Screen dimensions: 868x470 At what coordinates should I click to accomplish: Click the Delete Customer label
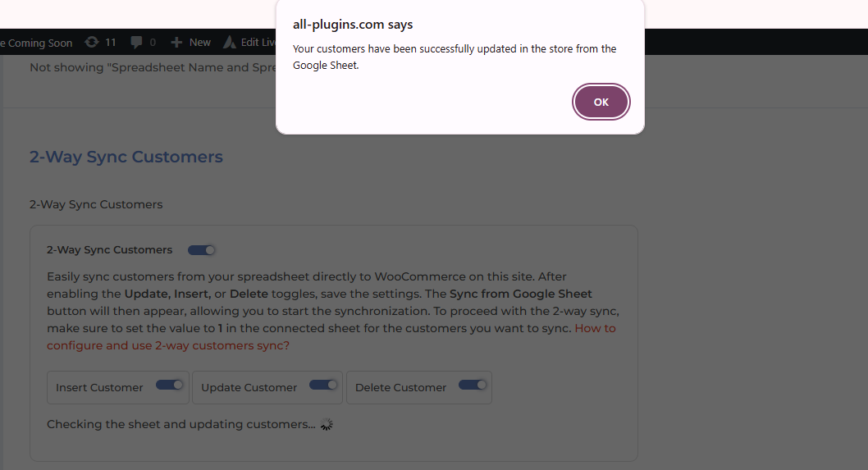click(400, 387)
